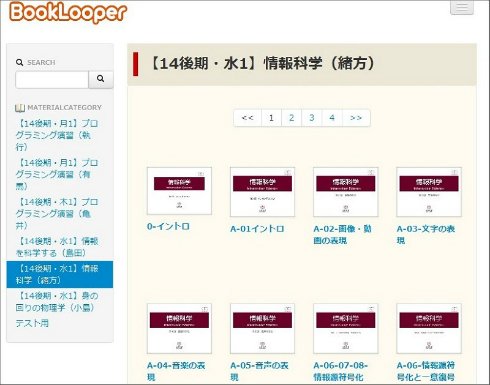Select page 3 in pagination
Viewport: 490px width, 385px height.
click(x=312, y=118)
